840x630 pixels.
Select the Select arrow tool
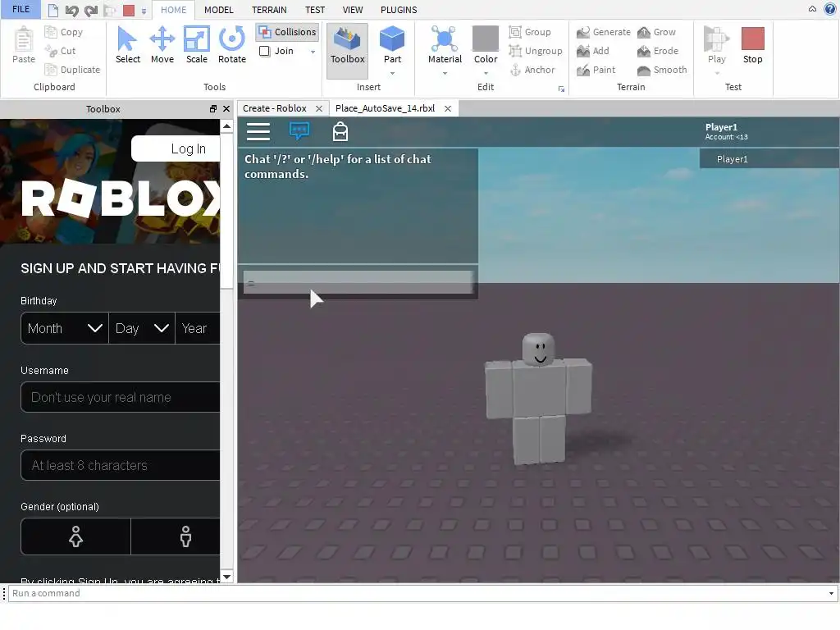click(x=127, y=45)
